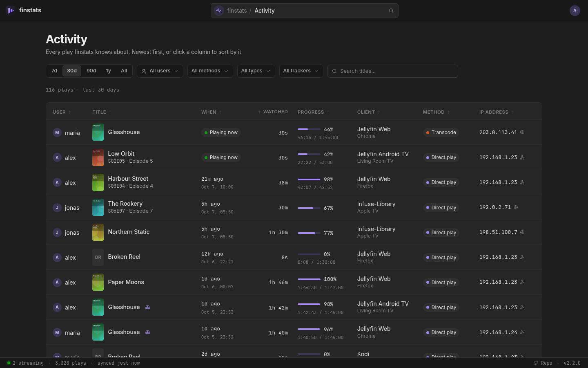Sort by the WATCHED column
The height and width of the screenshot is (368, 588).
coord(273,112)
